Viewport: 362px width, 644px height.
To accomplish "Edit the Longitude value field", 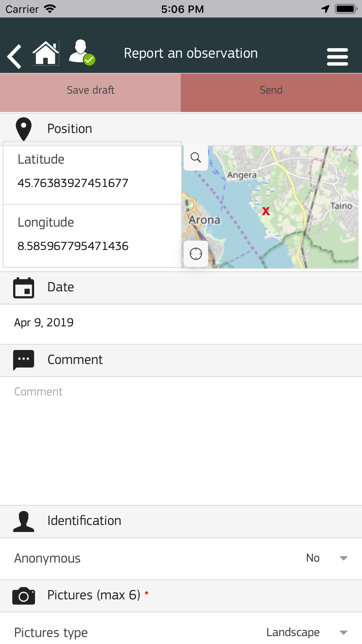I will (x=73, y=246).
